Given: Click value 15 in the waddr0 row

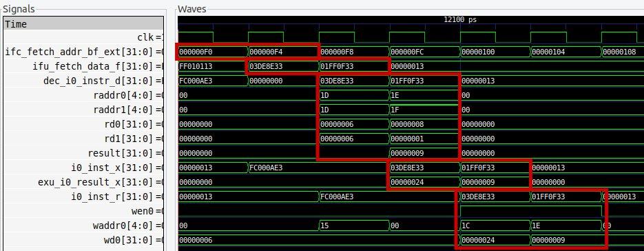Looking at the screenshot, I should click(324, 225).
